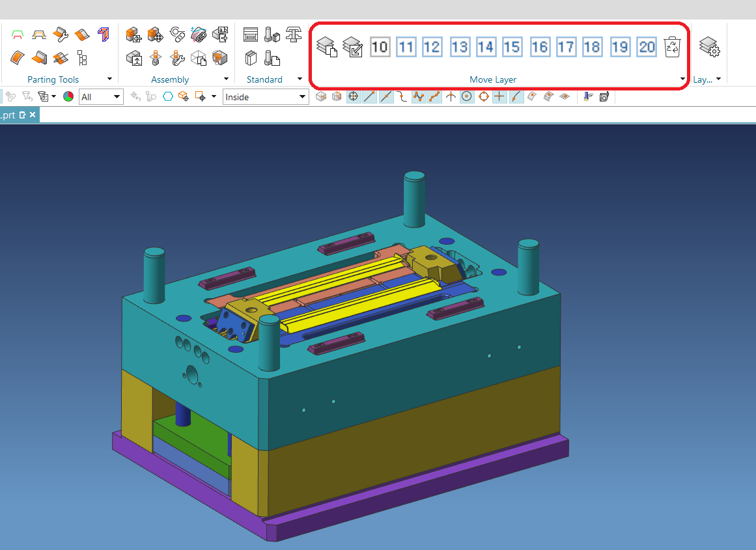Open the Inside selection rule dropdown
The image size is (756, 550).
pos(266,97)
